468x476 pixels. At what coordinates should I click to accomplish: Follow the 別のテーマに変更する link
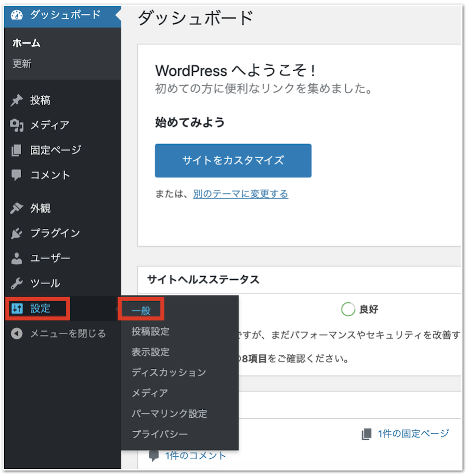point(240,194)
